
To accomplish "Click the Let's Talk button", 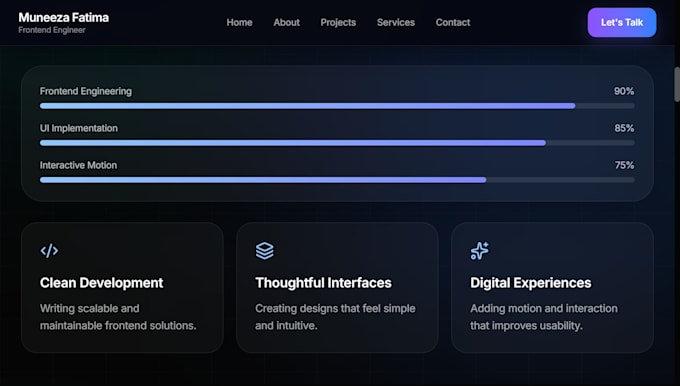I will coord(622,23).
